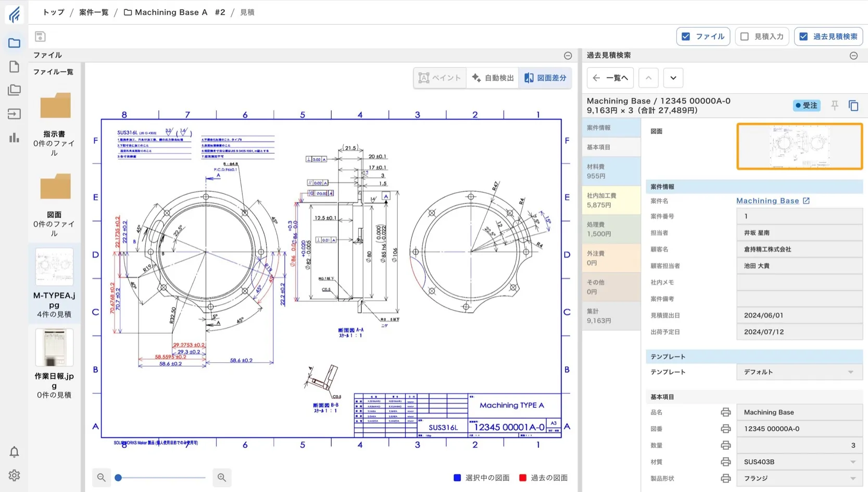Viewport: 868px width, 492px height.
Task: Select the ペイント tool
Action: coord(440,78)
